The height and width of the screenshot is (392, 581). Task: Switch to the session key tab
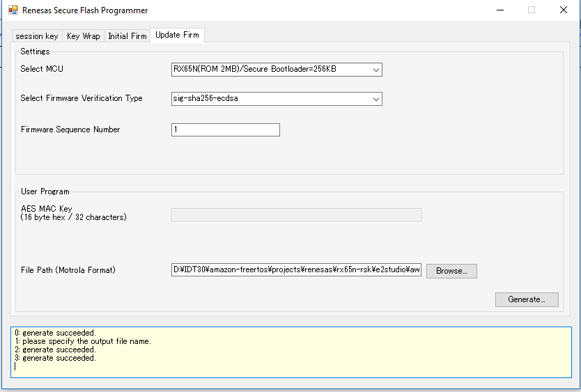coord(37,36)
